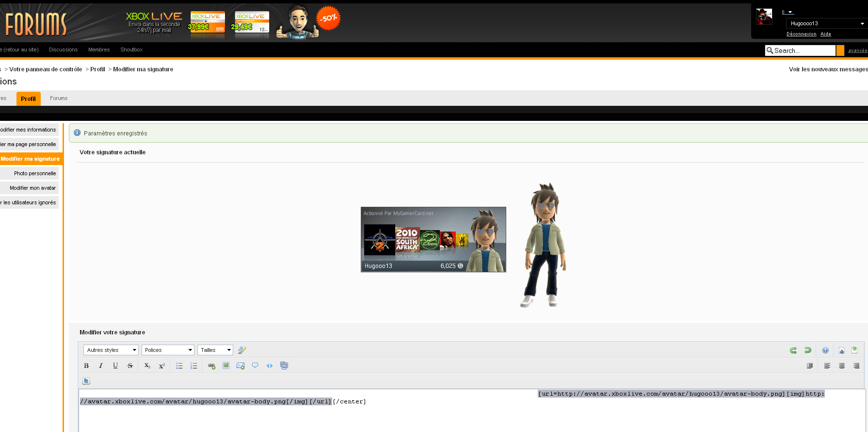The width and height of the screenshot is (868, 432).
Task: Insert a quote with the speech-bubble icon
Action: (x=255, y=366)
